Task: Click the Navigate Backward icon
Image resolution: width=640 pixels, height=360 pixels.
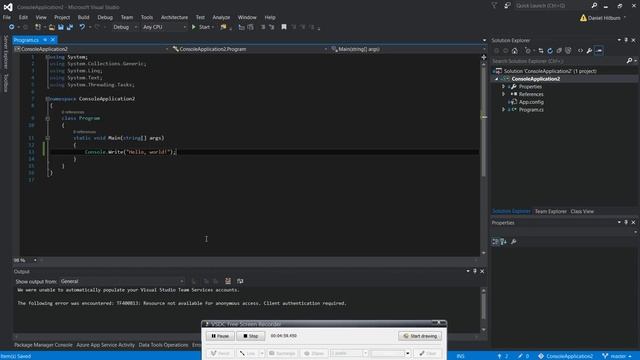Action: (11, 27)
